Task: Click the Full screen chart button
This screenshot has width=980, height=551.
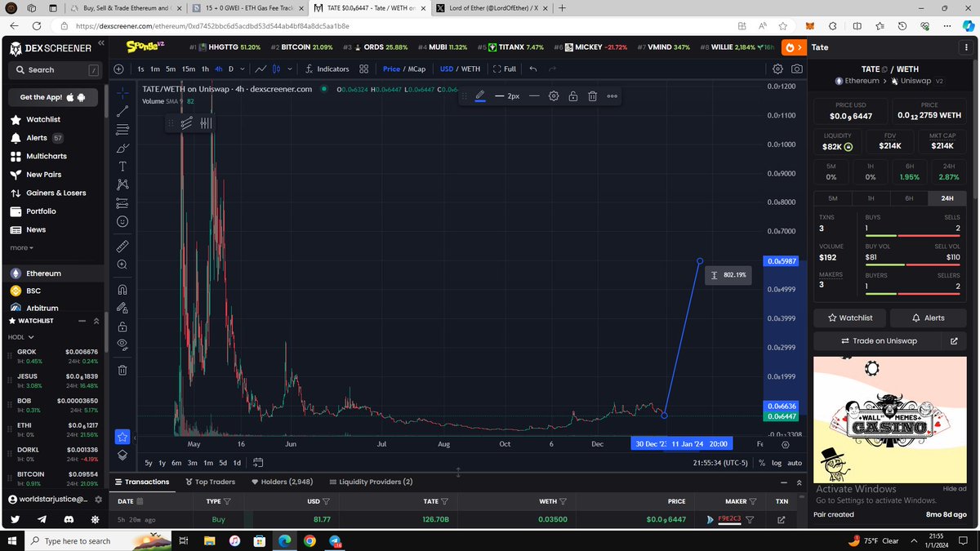Action: (505, 69)
